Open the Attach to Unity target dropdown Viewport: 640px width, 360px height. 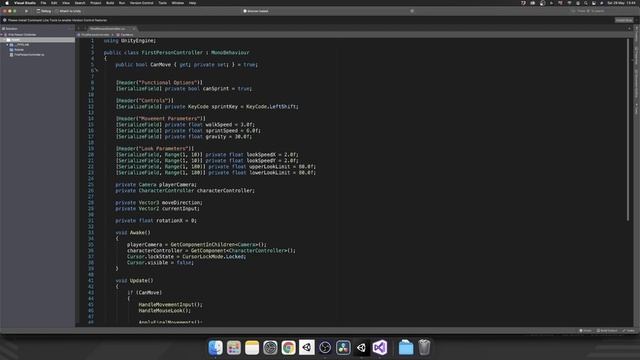[69, 11]
